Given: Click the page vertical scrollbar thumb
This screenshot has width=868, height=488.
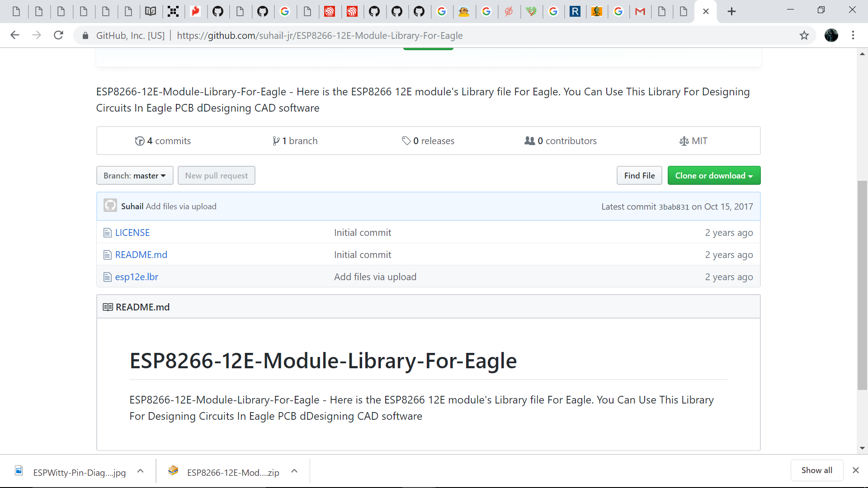Looking at the screenshot, I should (862, 285).
